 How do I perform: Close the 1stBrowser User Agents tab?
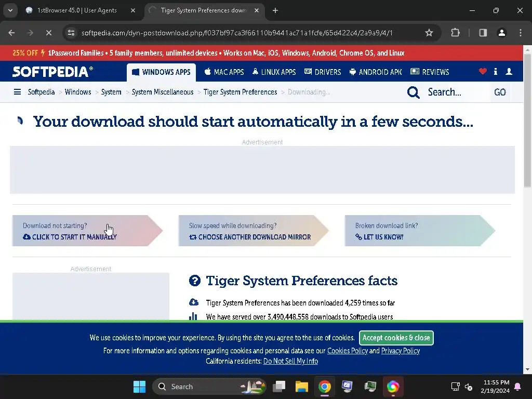click(x=133, y=10)
